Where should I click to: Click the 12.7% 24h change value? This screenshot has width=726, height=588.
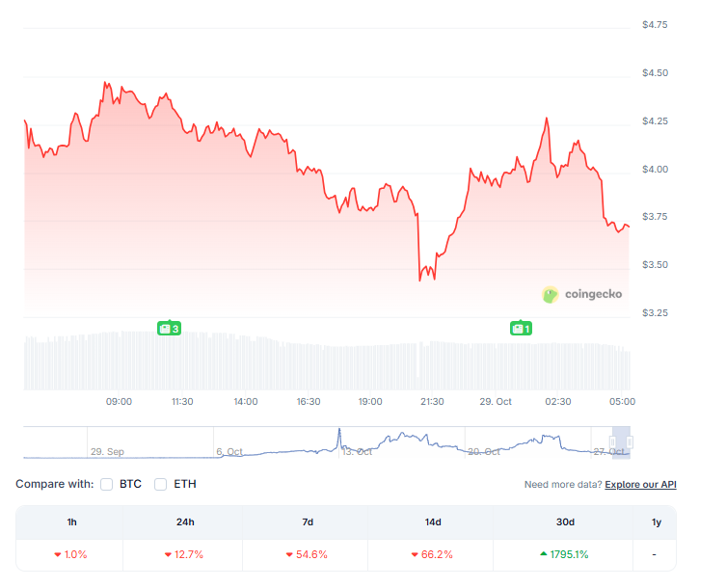pyautogui.click(x=184, y=554)
